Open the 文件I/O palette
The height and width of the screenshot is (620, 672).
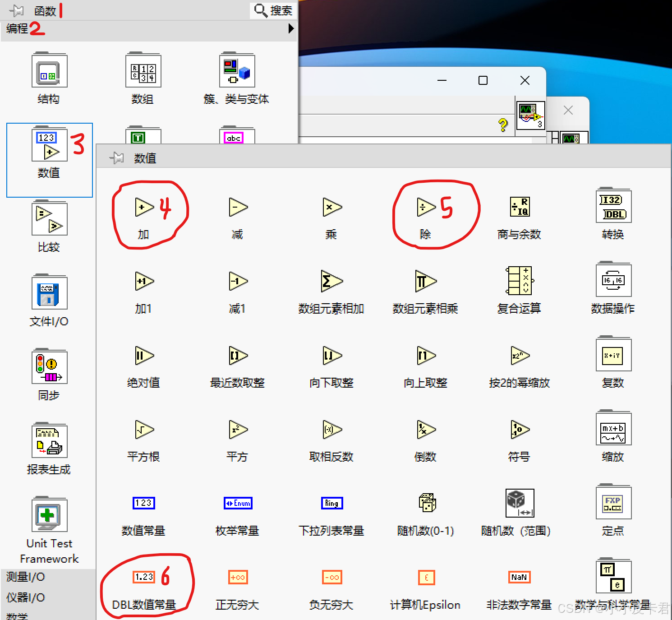click(49, 293)
